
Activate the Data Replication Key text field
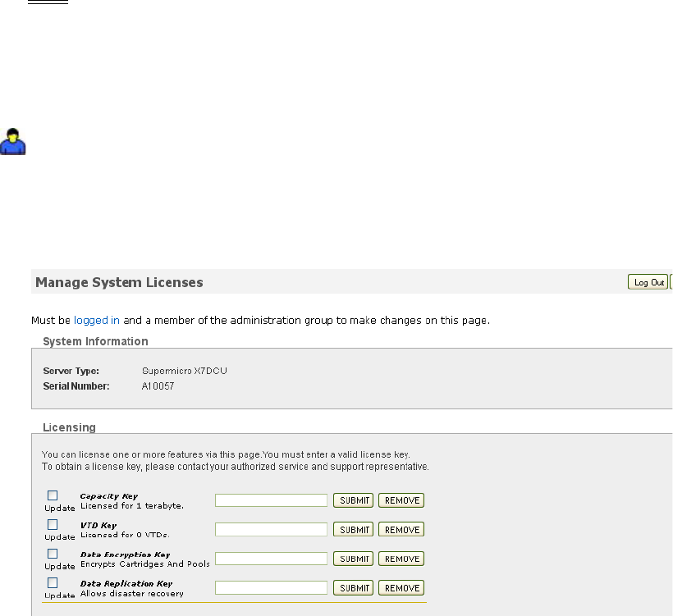pos(271,587)
